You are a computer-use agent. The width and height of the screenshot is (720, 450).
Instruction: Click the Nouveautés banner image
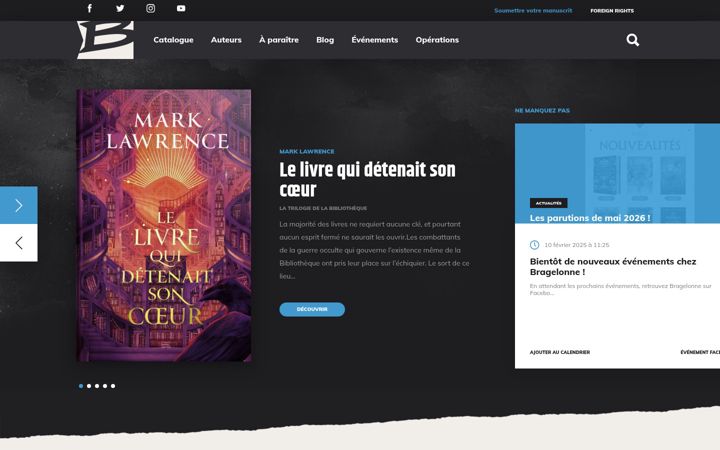(x=617, y=174)
